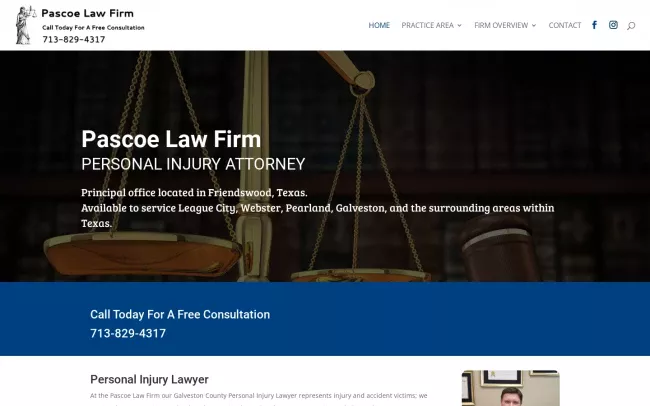Click the Pascoe Law Firm header logo text
The width and height of the screenshot is (650, 406).
click(x=87, y=13)
